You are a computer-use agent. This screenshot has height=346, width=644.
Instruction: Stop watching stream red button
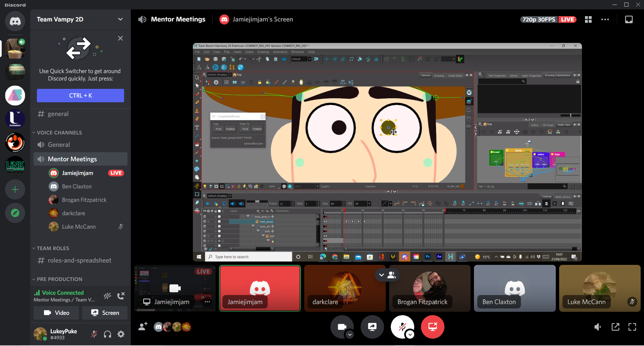pos(433,327)
